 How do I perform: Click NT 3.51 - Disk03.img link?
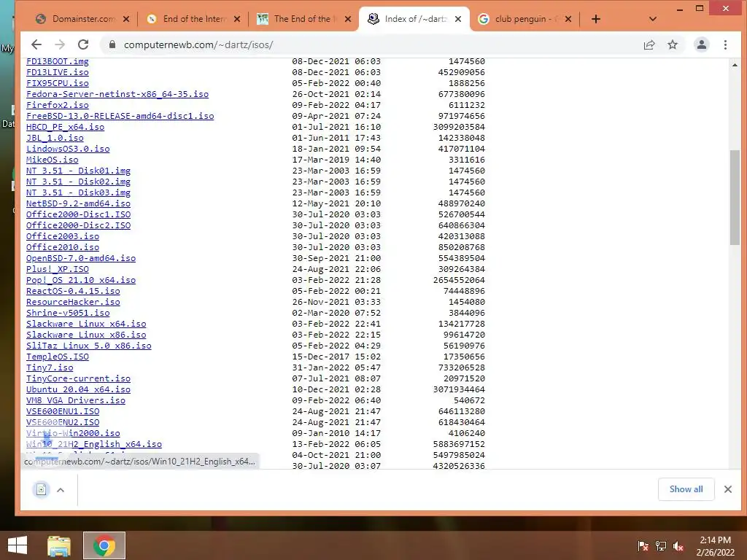coord(78,192)
